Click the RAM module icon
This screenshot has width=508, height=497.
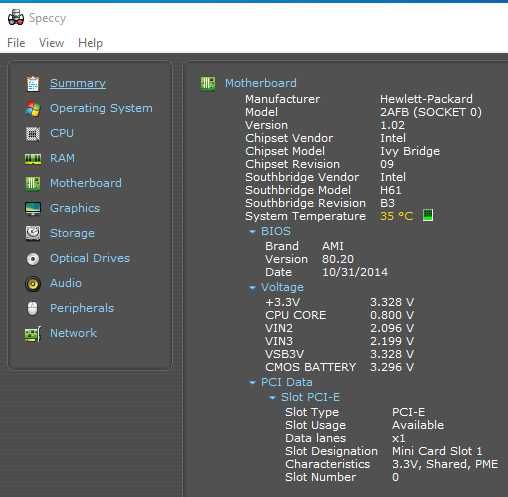click(33, 159)
